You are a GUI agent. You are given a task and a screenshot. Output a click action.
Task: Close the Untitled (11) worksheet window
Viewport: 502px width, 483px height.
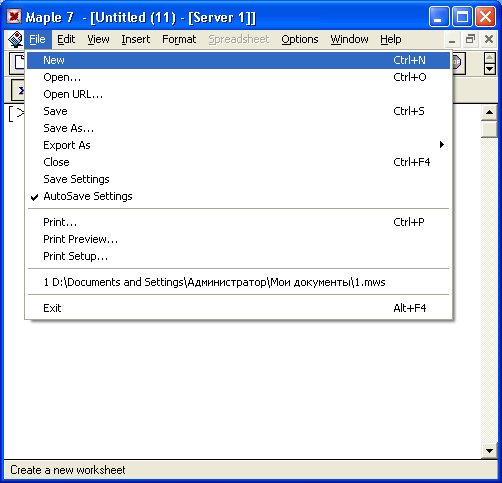[x=489, y=40]
